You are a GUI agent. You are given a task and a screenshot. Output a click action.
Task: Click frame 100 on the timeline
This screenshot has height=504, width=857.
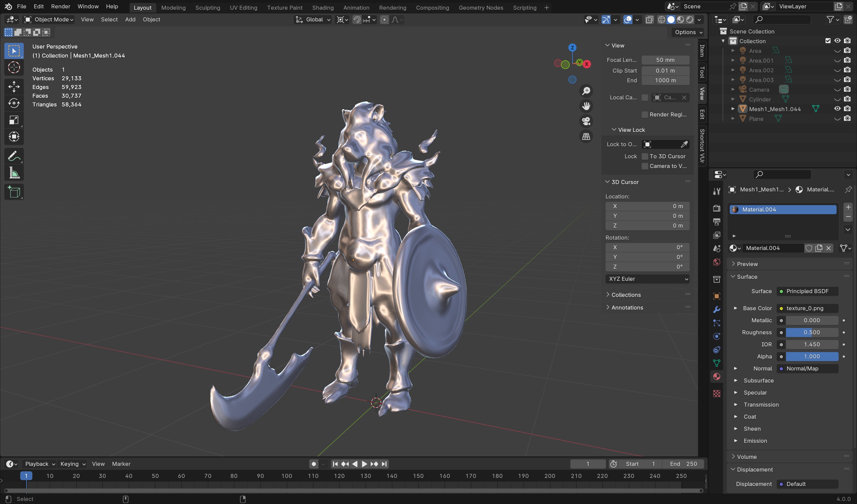(287, 476)
